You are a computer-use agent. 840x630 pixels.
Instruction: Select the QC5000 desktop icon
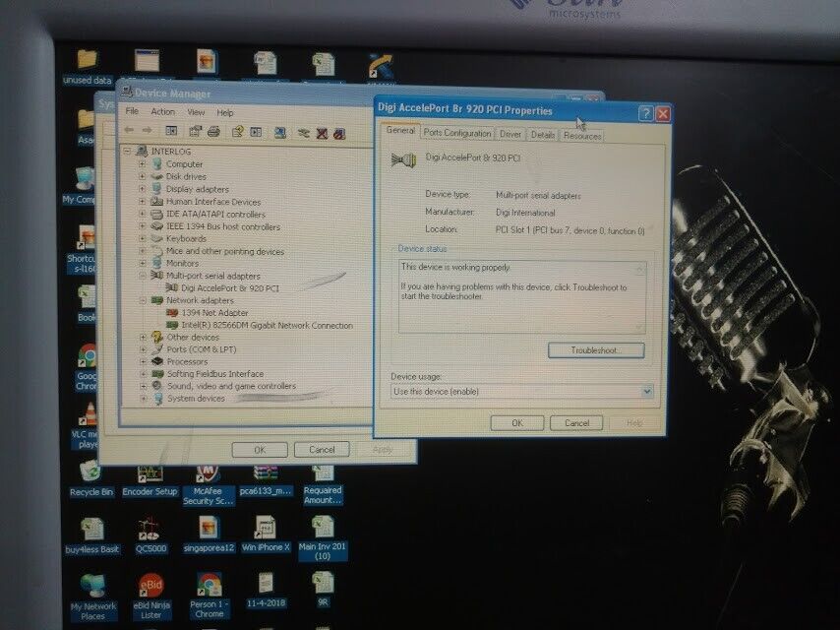tap(150, 535)
